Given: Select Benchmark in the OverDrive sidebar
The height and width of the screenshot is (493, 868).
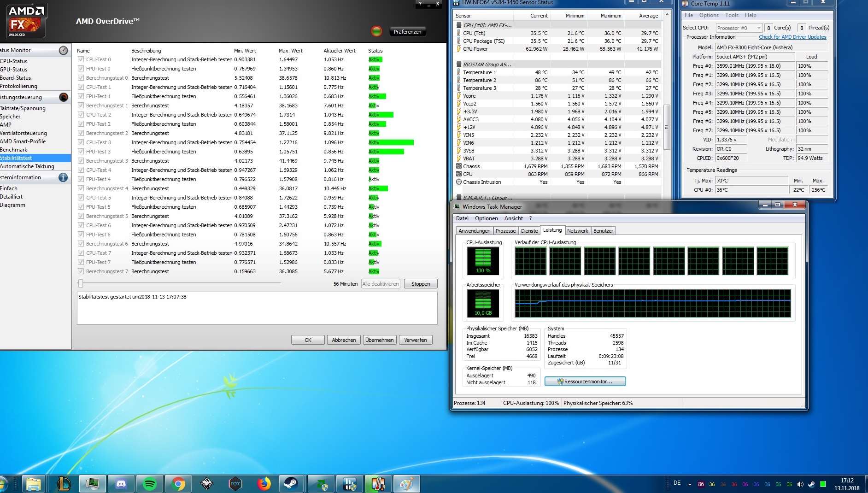Looking at the screenshot, I should [14, 150].
